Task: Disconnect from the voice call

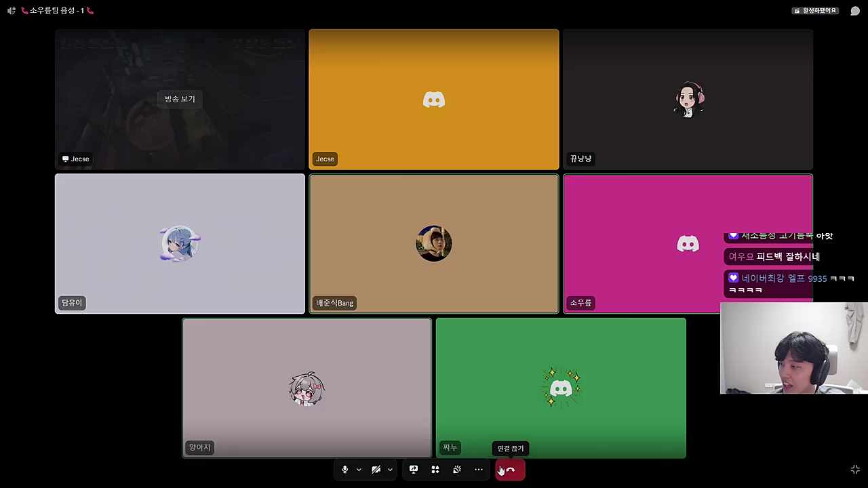Action: coord(511,470)
